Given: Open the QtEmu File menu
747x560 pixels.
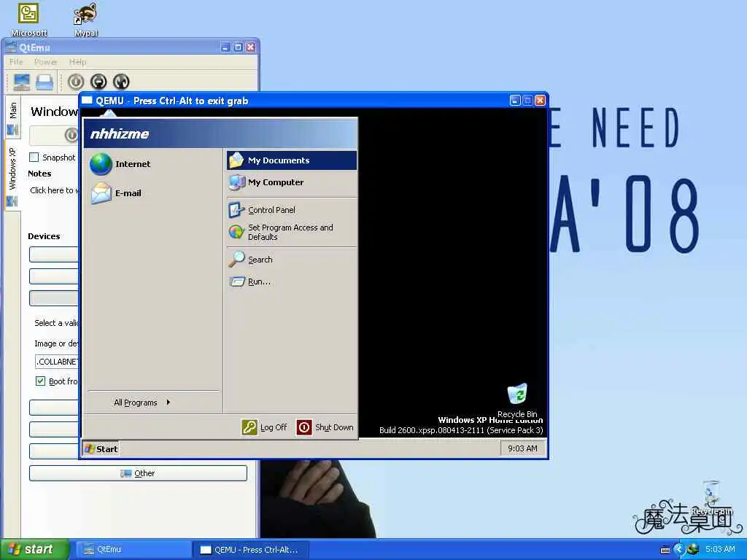Looking at the screenshot, I should click(x=16, y=62).
